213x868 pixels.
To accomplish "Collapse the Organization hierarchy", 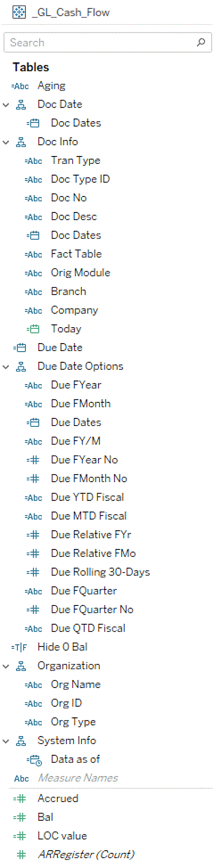I will pos(6,666).
